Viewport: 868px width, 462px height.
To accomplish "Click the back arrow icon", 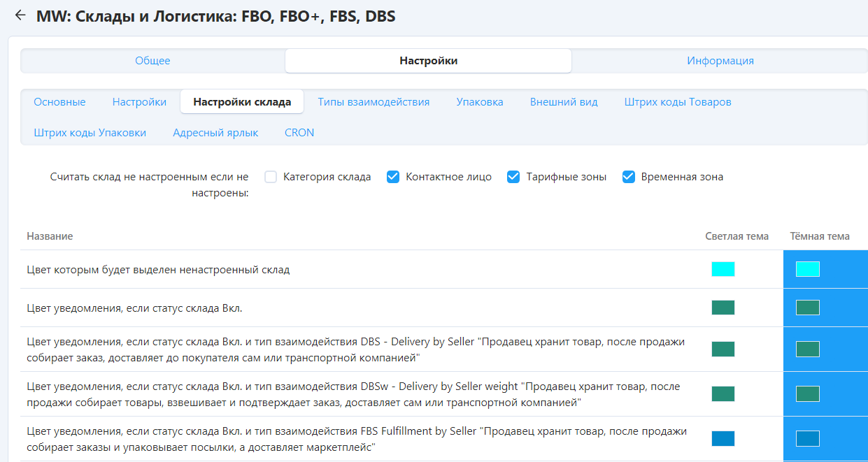I will (x=20, y=15).
